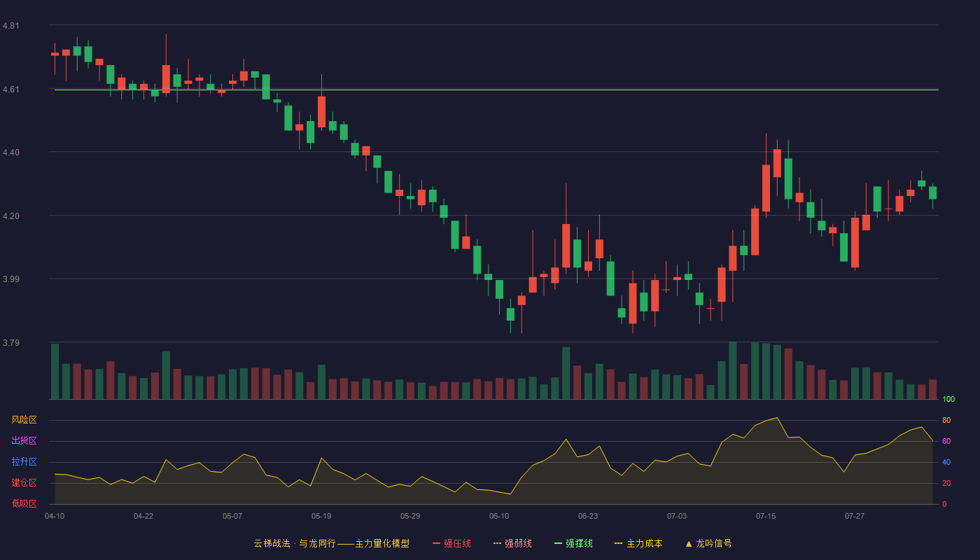The height and width of the screenshot is (560, 980).
Task: Select the 拉升区 zone label
Action: [x=24, y=462]
